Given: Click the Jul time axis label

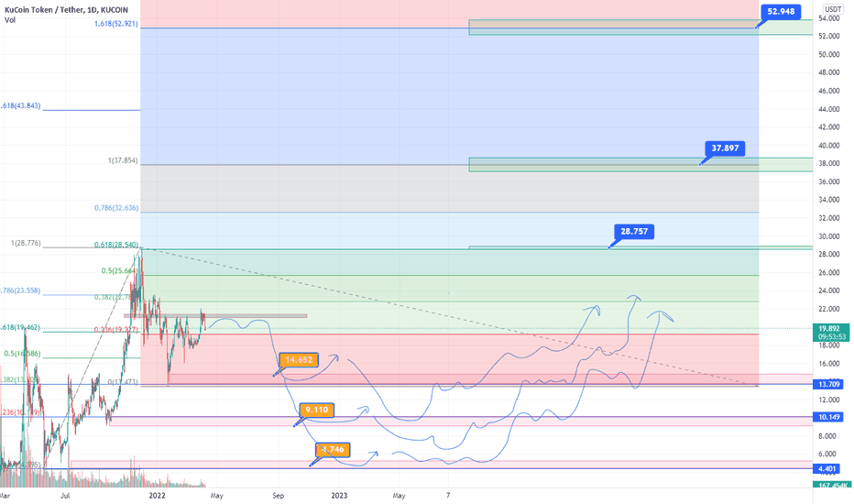Looking at the screenshot, I should [65, 496].
